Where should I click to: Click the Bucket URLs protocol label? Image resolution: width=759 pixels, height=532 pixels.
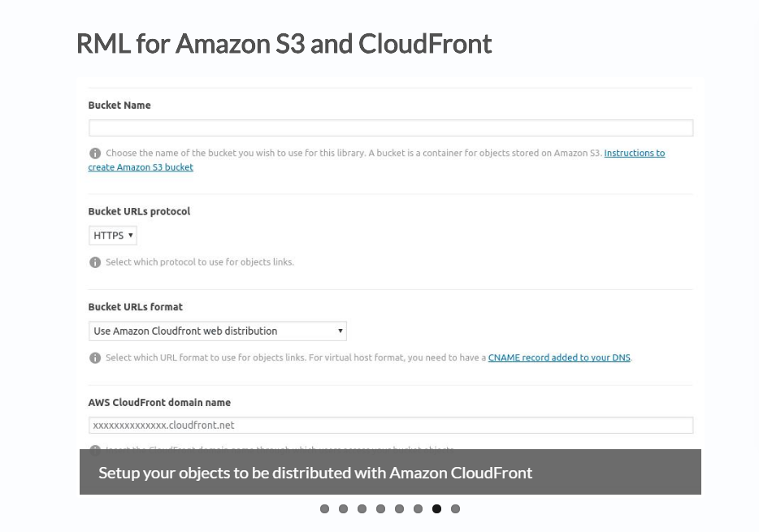(139, 212)
